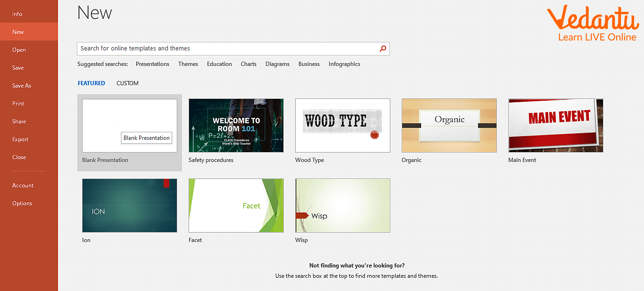The height and width of the screenshot is (291, 644).
Task: Click the search magnifier icon
Action: [x=383, y=48]
